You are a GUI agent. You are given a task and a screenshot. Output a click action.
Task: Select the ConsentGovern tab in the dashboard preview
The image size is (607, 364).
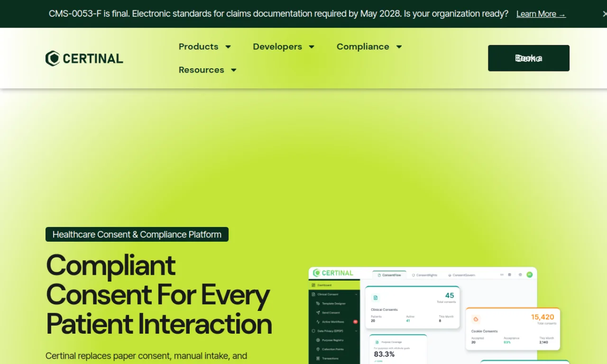[461, 275]
